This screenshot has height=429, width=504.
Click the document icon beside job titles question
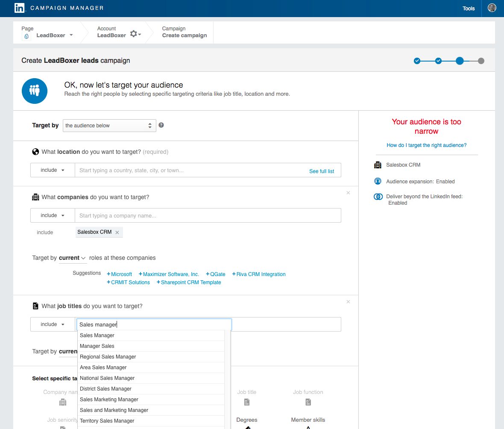pos(35,306)
